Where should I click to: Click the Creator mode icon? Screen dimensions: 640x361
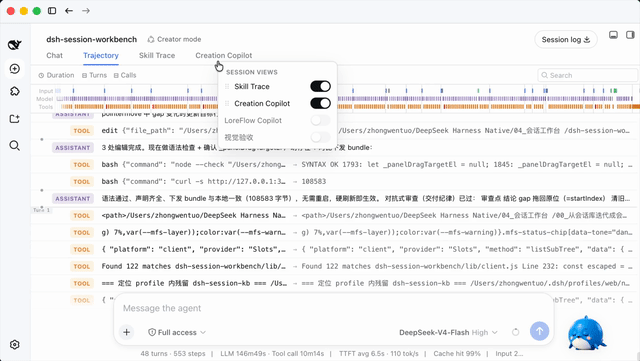coord(151,39)
